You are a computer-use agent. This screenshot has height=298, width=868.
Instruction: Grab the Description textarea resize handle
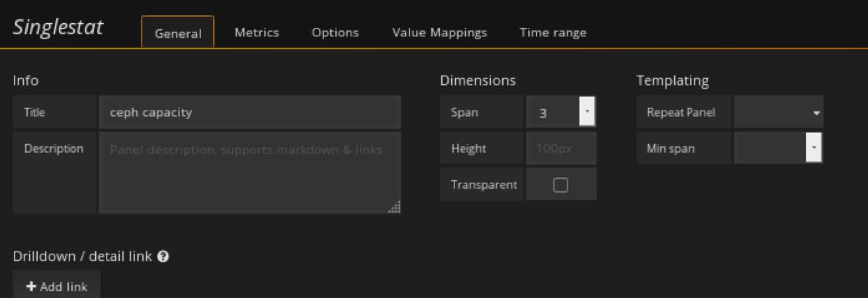tap(395, 208)
